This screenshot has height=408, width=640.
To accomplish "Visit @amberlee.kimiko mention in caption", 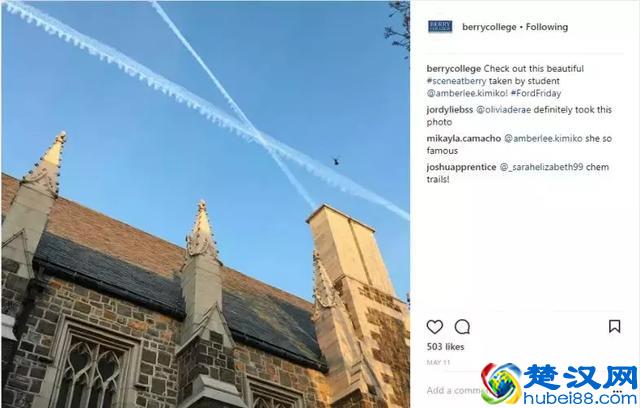I will point(467,93).
